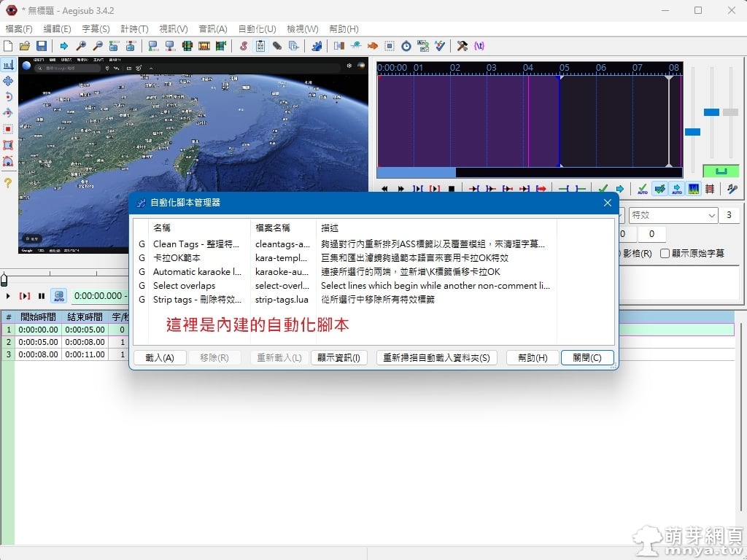Open the Styles Manager icon in toolbar
The width and height of the screenshot is (747, 560).
pos(243,46)
